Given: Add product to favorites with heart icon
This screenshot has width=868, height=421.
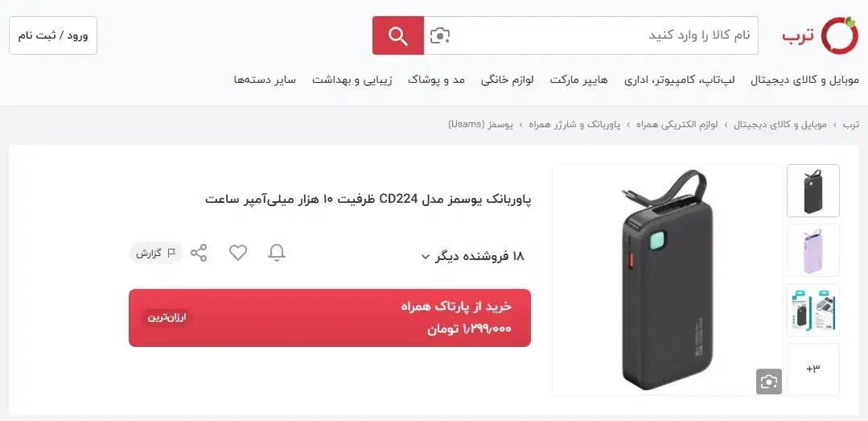Looking at the screenshot, I should (238, 253).
